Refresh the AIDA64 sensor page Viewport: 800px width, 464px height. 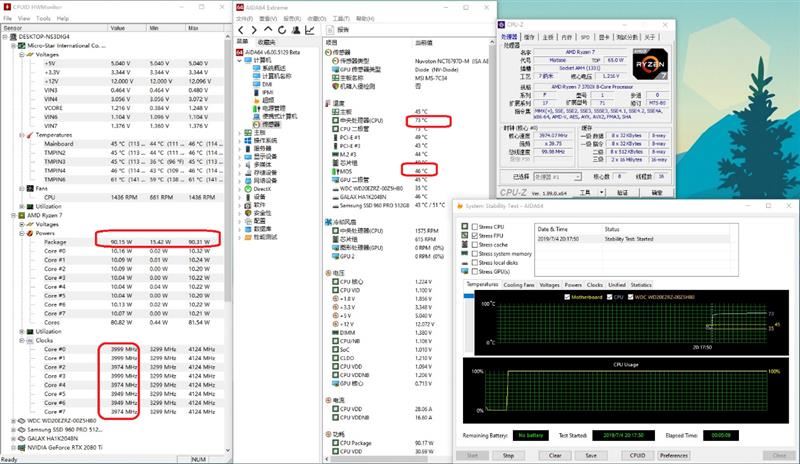pos(282,30)
